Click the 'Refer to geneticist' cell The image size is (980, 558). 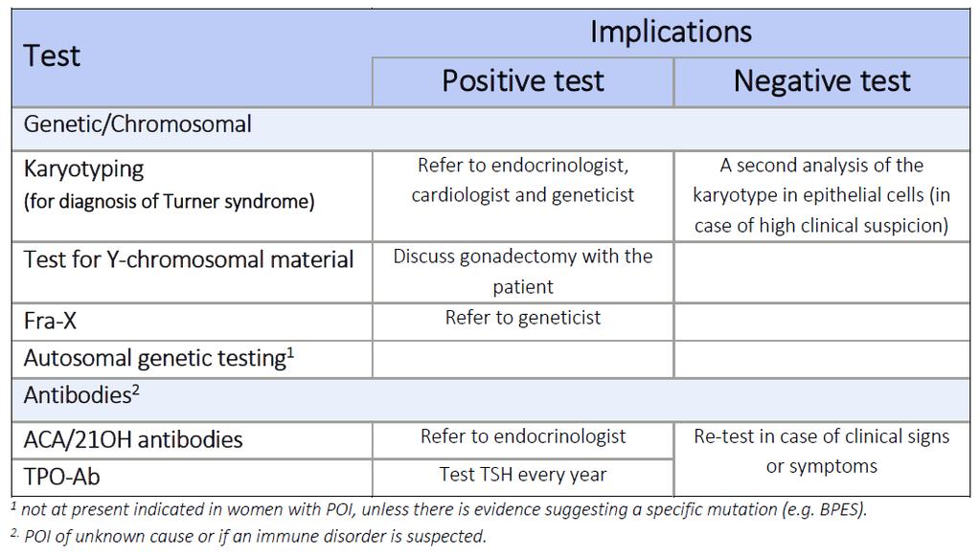pos(523,322)
